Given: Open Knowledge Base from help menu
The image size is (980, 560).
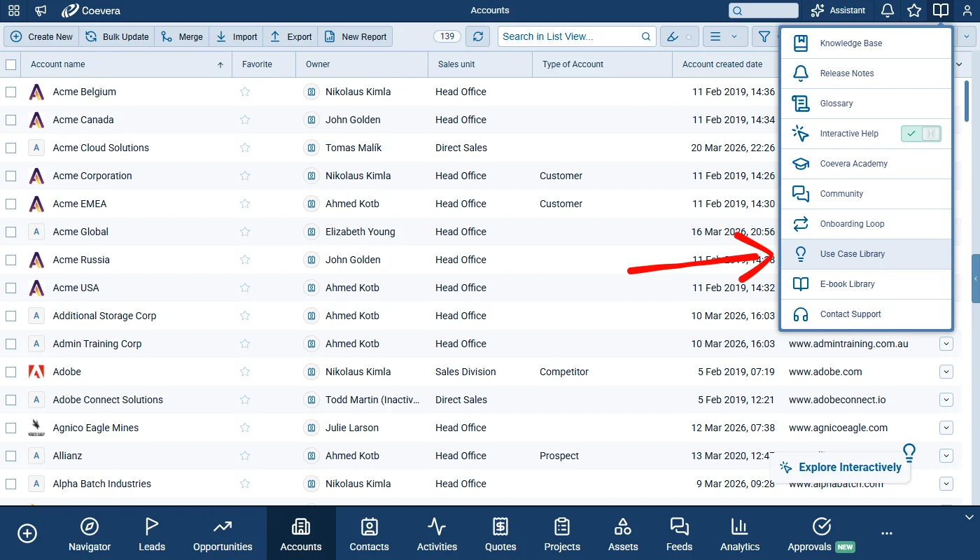Looking at the screenshot, I should pos(867,43).
